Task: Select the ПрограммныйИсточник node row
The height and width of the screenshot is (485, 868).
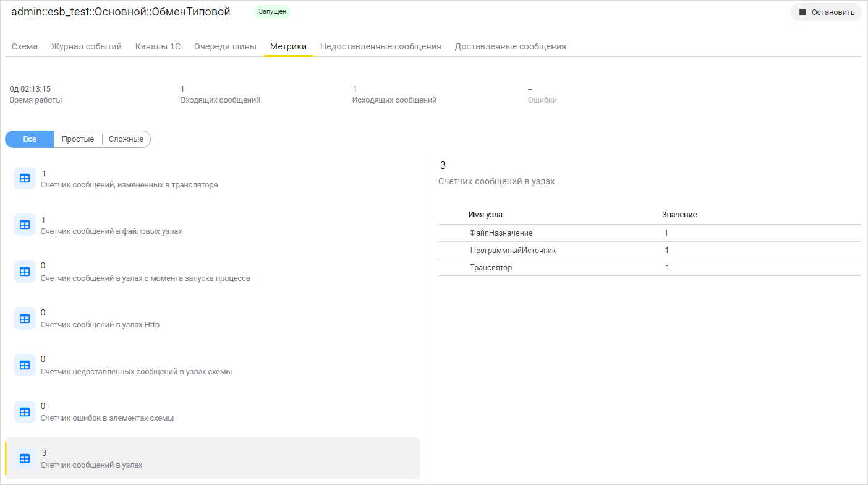Action: point(513,251)
